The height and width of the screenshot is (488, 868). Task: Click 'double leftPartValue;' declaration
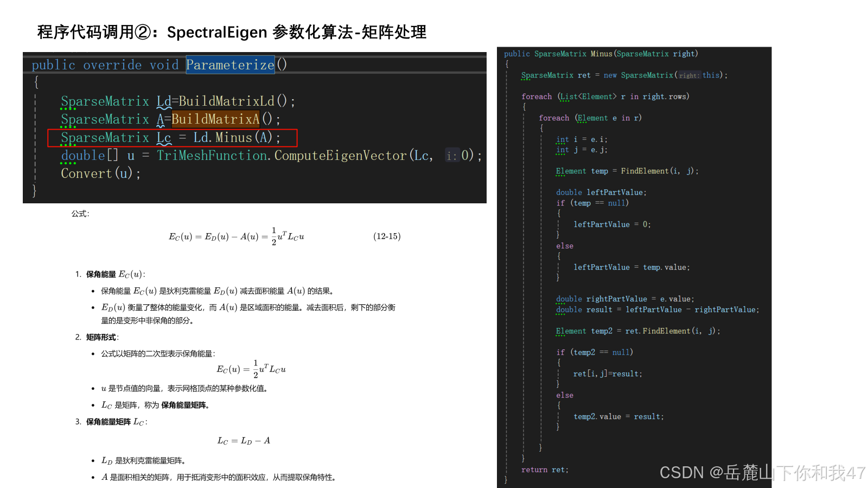[601, 192]
